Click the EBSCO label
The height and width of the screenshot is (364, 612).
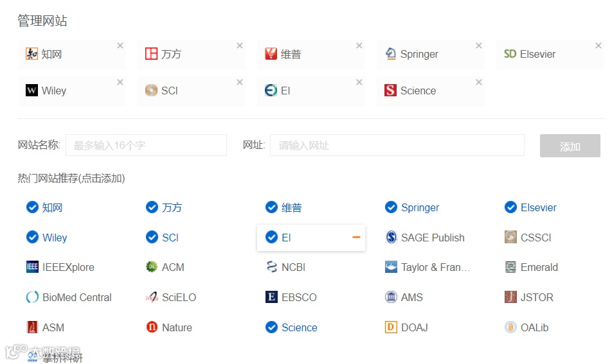point(299,297)
